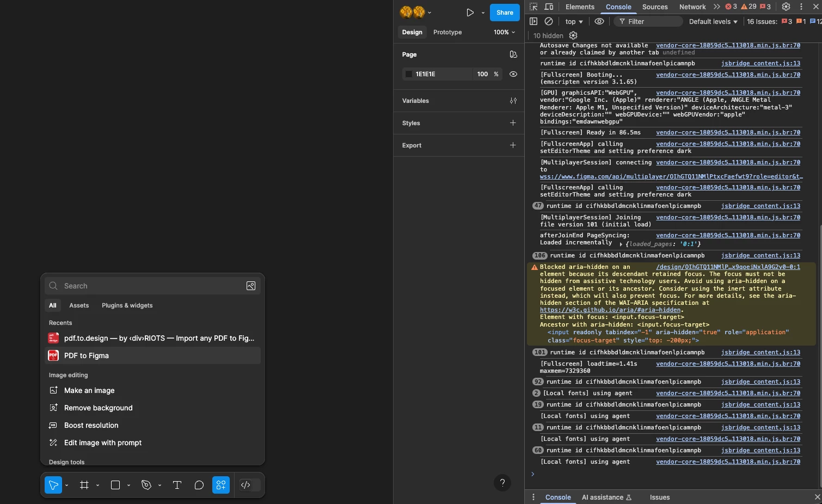Viewport: 822px width, 504px height.
Task: Open presentation options dropdown next to play
Action: point(483,13)
